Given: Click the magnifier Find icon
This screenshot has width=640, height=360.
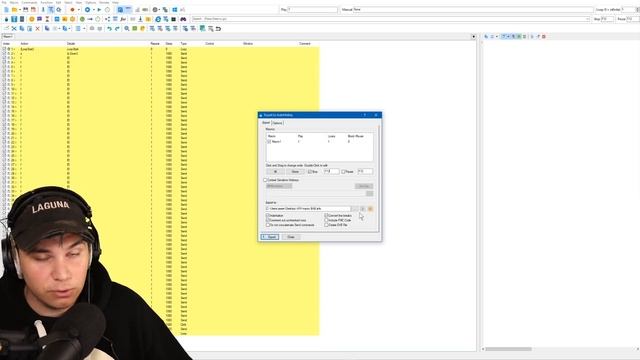Looking at the screenshot, I should (127, 29).
